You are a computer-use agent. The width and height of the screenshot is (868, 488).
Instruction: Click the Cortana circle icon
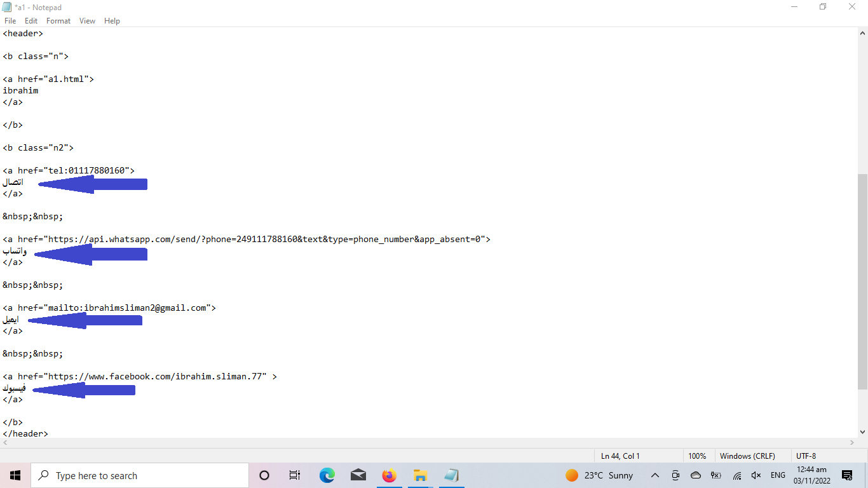pyautogui.click(x=264, y=475)
